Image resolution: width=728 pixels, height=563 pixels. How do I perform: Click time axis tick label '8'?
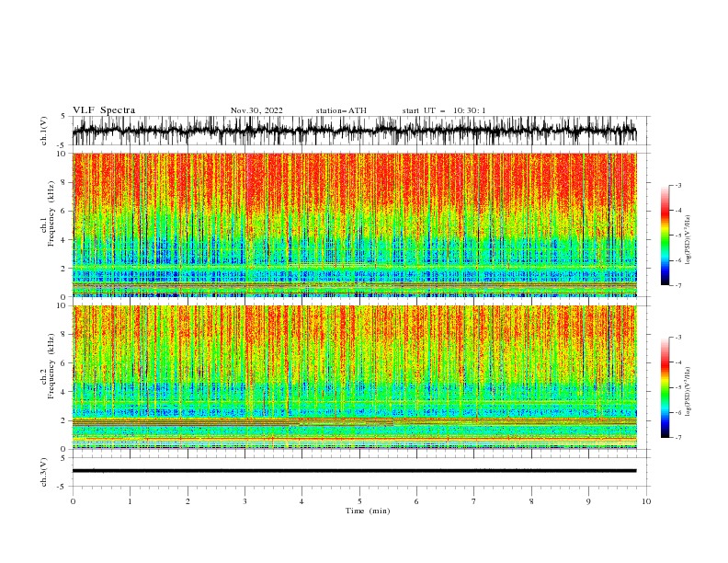(x=531, y=501)
